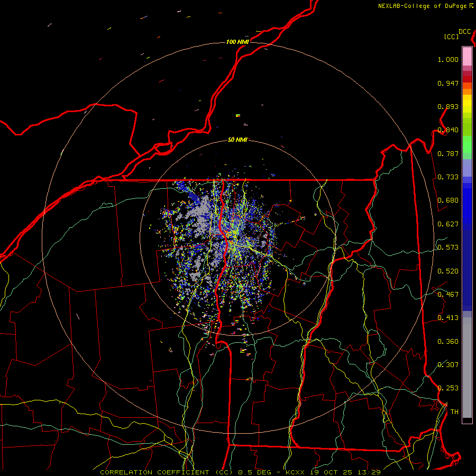Click the 0.680 legend value
Viewport: 476px width, 476px height.
[448, 200]
